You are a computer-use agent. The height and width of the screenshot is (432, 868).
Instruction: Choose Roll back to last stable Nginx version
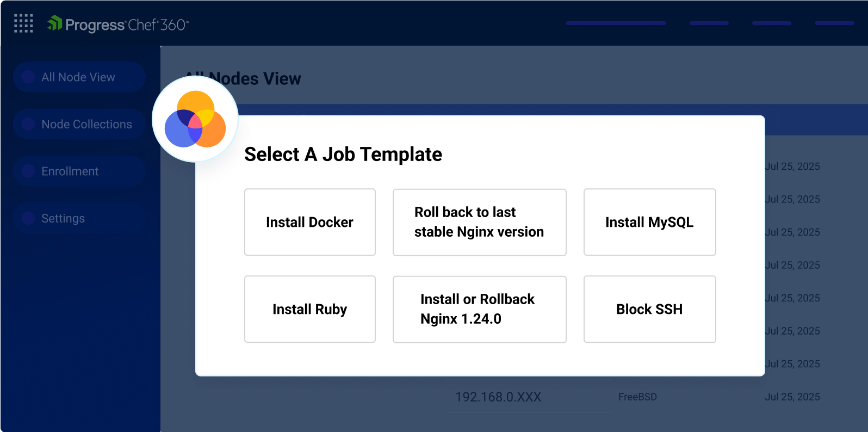coord(479,222)
